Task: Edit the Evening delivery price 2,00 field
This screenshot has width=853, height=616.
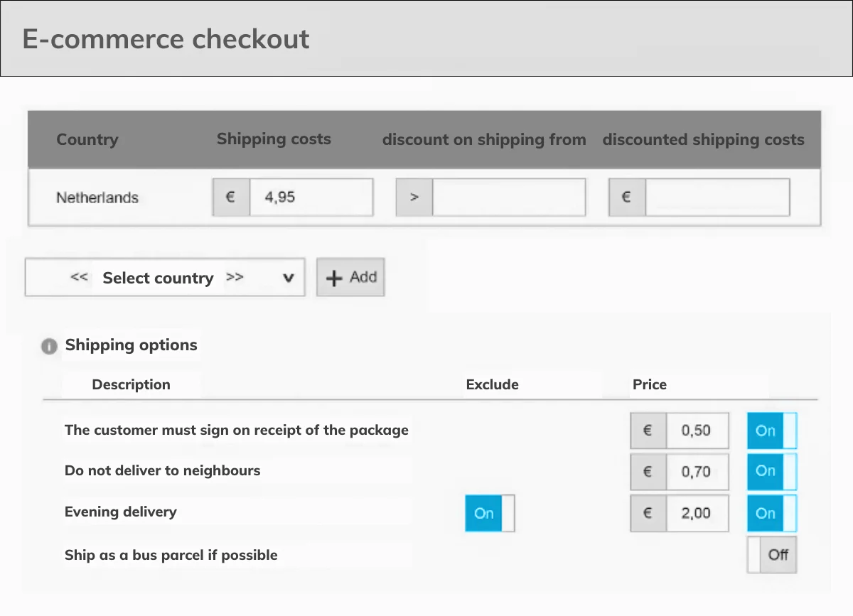Action: 697,513
